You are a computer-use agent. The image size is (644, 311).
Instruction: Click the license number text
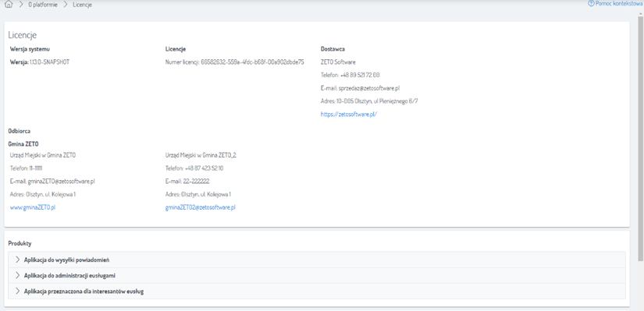(234, 62)
